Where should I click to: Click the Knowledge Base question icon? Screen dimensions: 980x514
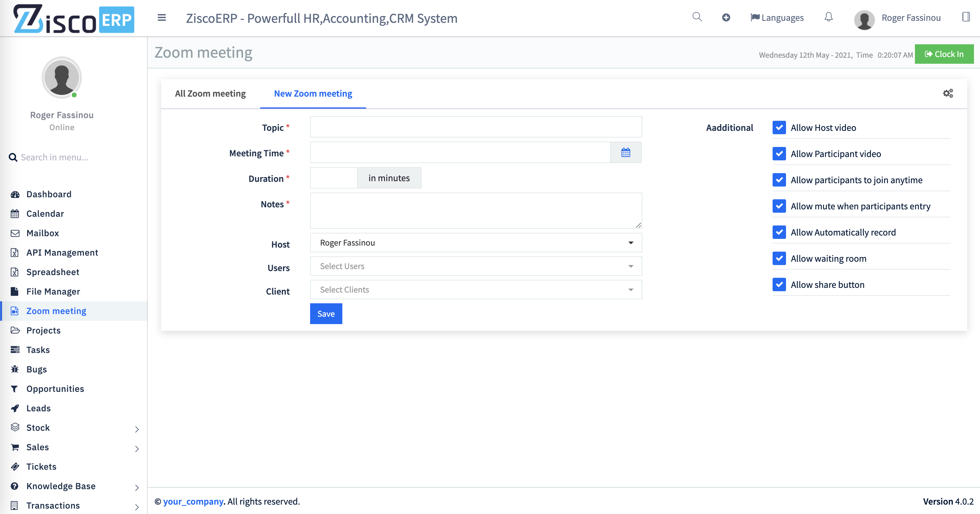pos(15,486)
